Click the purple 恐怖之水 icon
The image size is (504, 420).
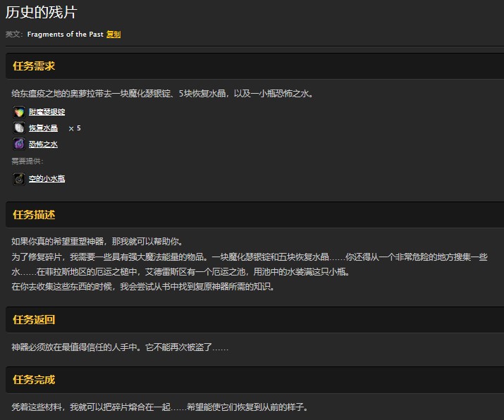click(19, 144)
